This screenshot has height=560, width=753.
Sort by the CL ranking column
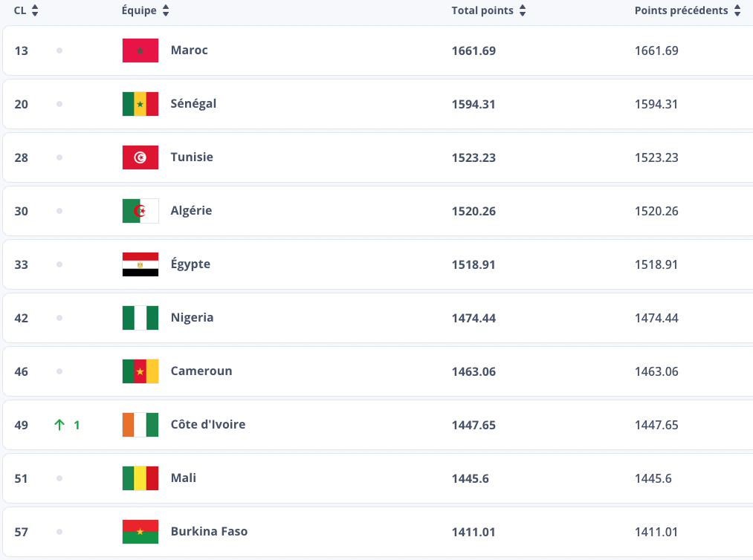[35, 11]
